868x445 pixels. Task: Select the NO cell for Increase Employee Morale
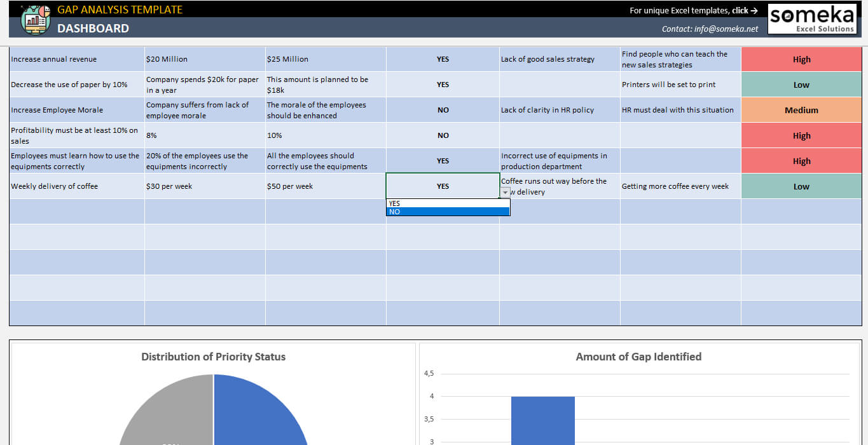point(443,110)
